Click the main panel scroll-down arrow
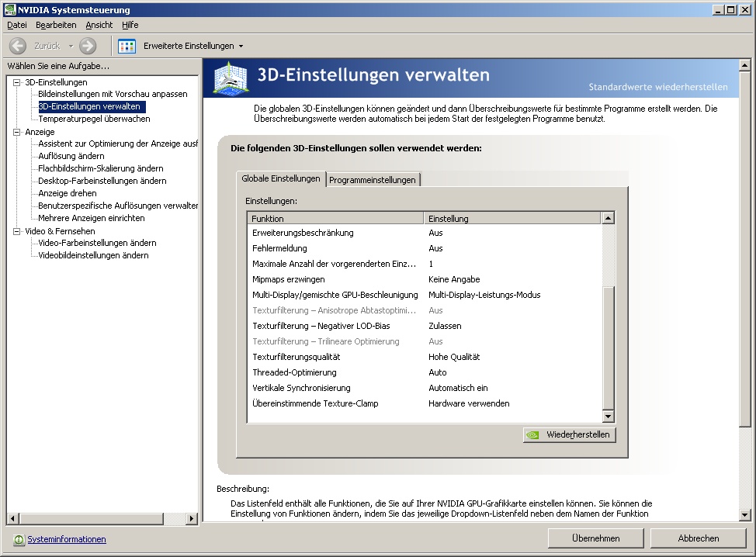This screenshot has width=756, height=557. (745, 514)
